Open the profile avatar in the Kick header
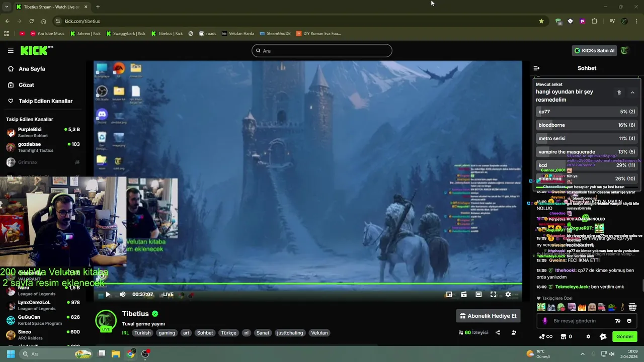 [x=625, y=51]
